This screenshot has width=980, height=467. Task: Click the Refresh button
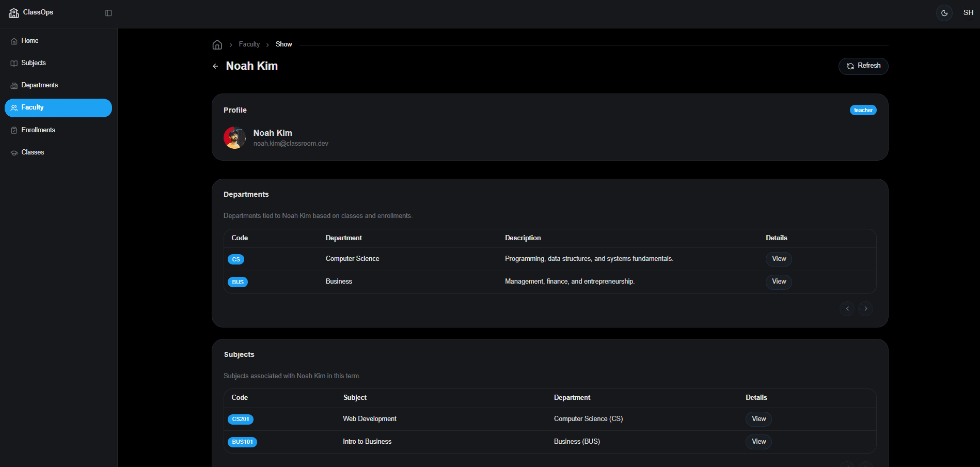863,66
